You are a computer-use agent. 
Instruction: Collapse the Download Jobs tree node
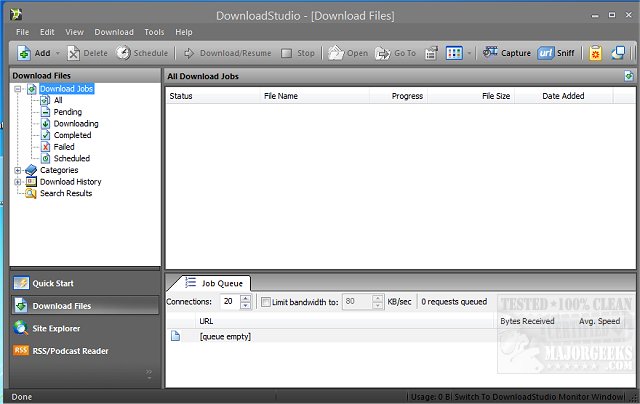(18, 89)
